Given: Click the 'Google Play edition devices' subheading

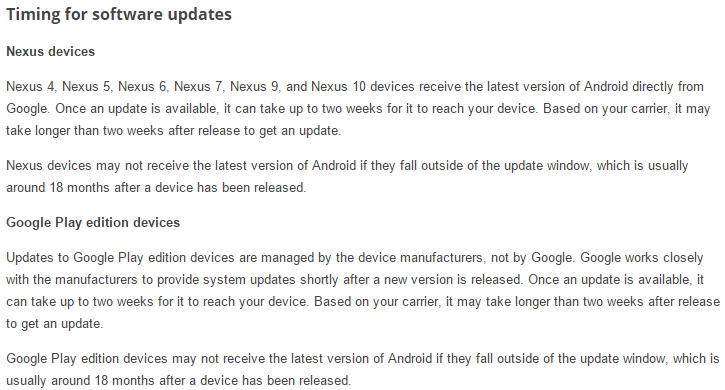Looking at the screenshot, I should pos(93,223).
